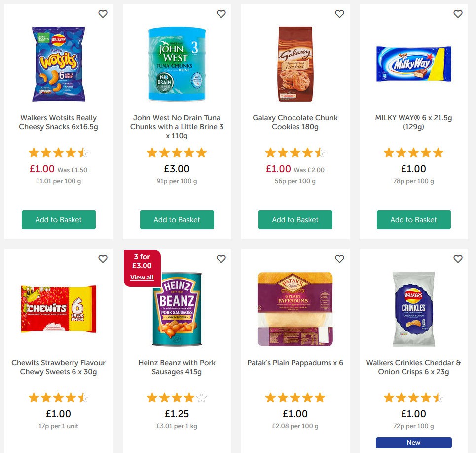Click the heart icon on Walkers Wotsits
Viewport: 476px width, 453px height.
pos(103,14)
